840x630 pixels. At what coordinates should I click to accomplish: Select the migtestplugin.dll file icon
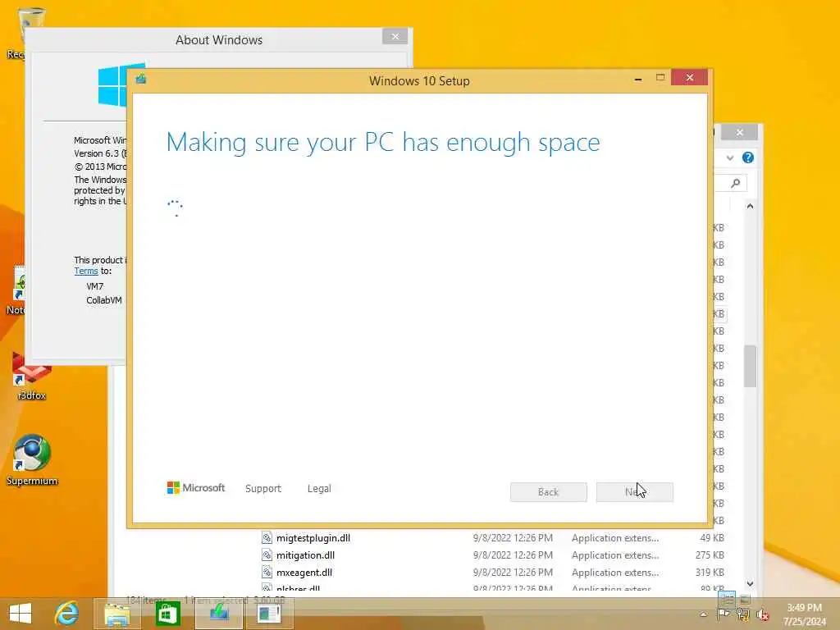[x=267, y=538]
